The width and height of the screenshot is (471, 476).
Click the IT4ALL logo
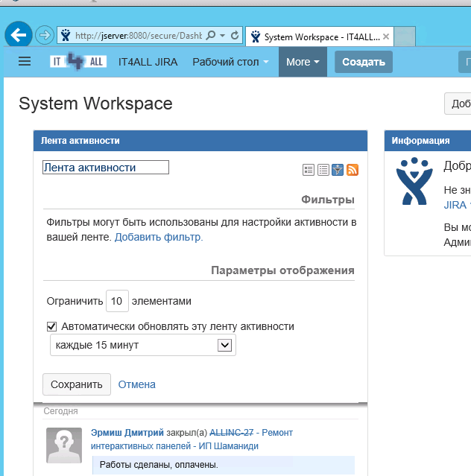pos(78,61)
